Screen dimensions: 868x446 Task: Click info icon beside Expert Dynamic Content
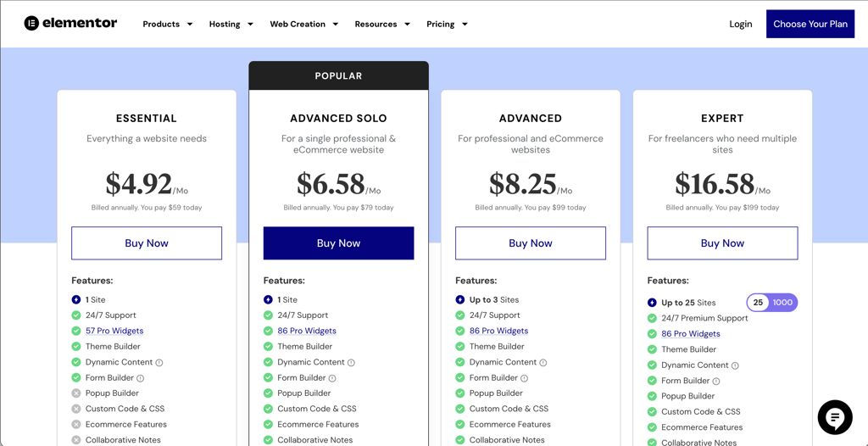[x=735, y=365]
